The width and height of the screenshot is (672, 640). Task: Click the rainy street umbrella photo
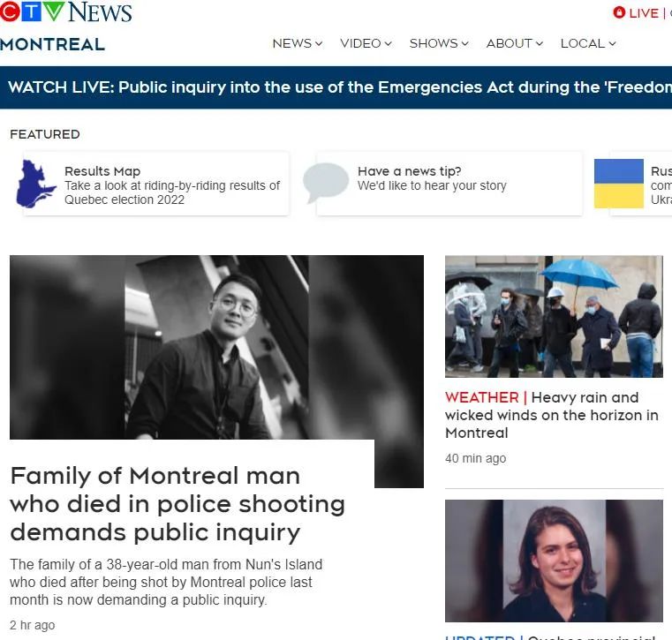click(554, 317)
